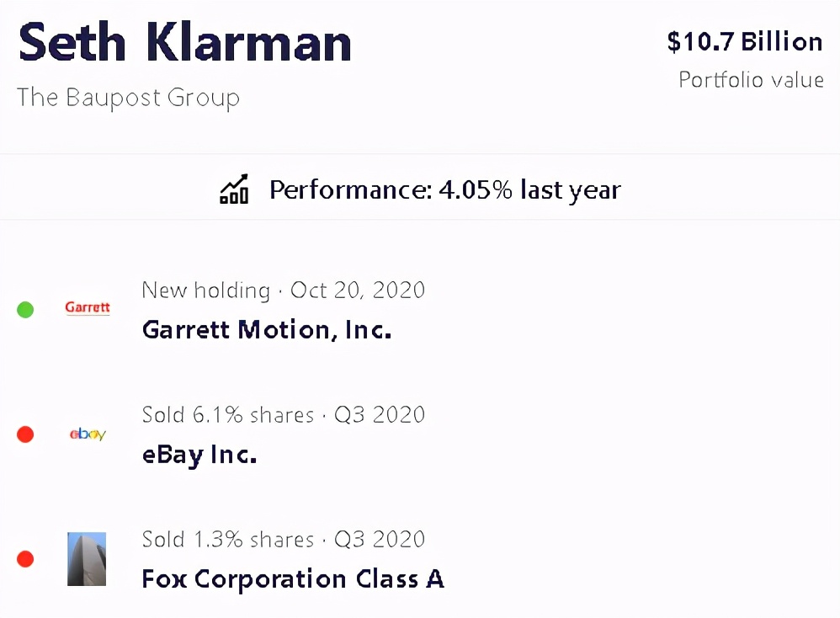Click The Baupost Group subtitle
The image size is (840, 618).
(128, 97)
